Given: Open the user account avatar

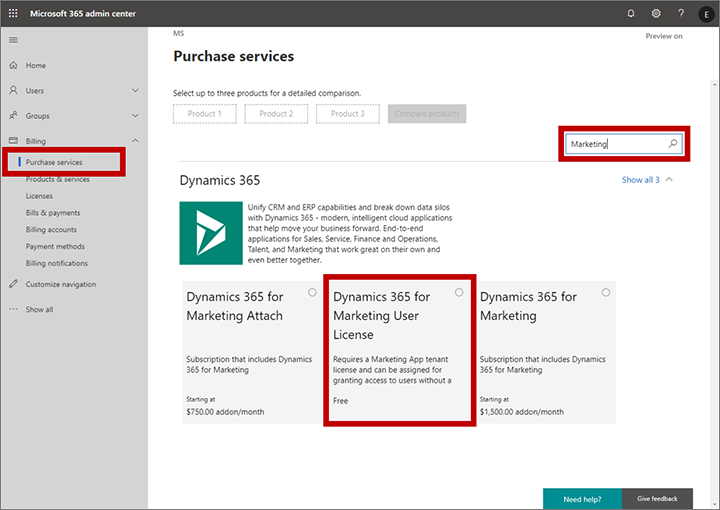Looking at the screenshot, I should pos(706,13).
